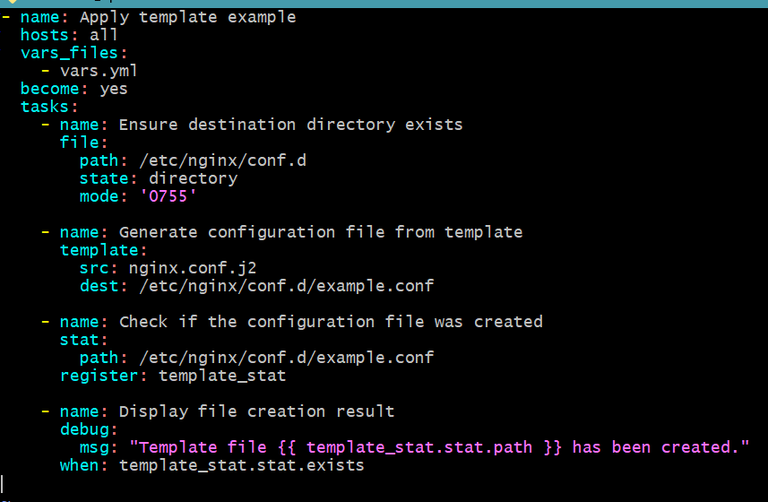Click the '/etc/nginx/conf.d' directory path value
The height and width of the screenshot is (502, 768).
click(222, 161)
